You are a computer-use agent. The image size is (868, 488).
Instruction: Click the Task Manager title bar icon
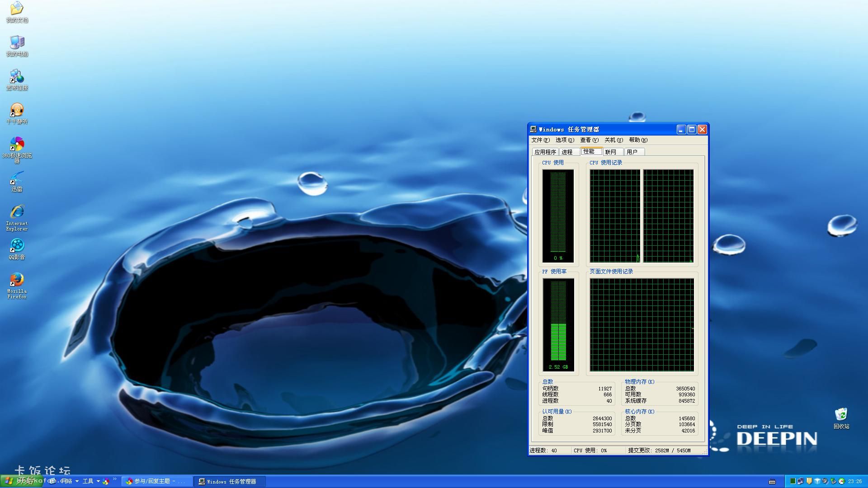[x=533, y=130]
